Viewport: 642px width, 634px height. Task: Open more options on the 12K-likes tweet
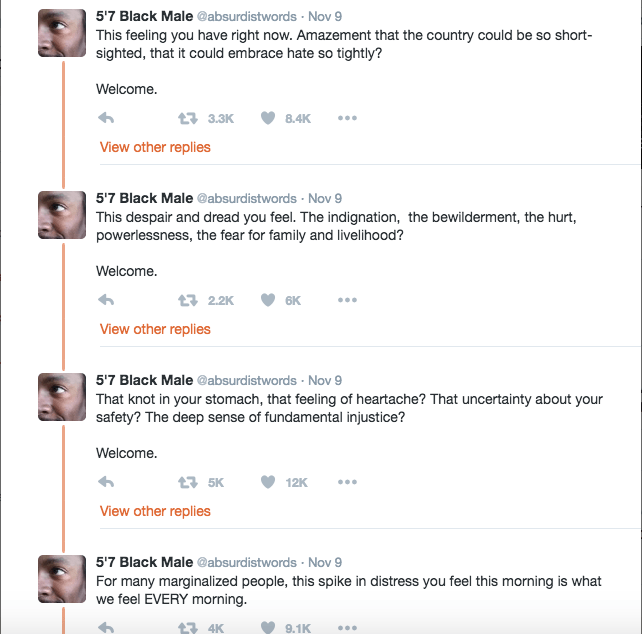[347, 482]
